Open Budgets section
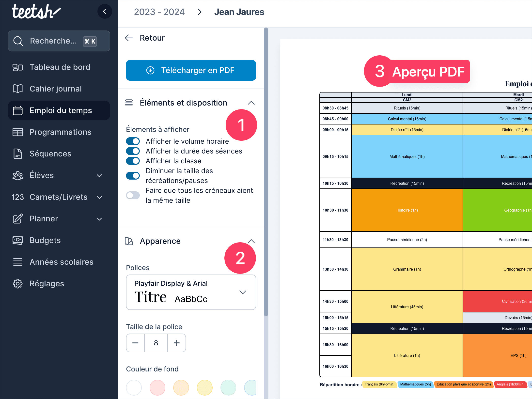This screenshot has width=532, height=399. click(59, 240)
